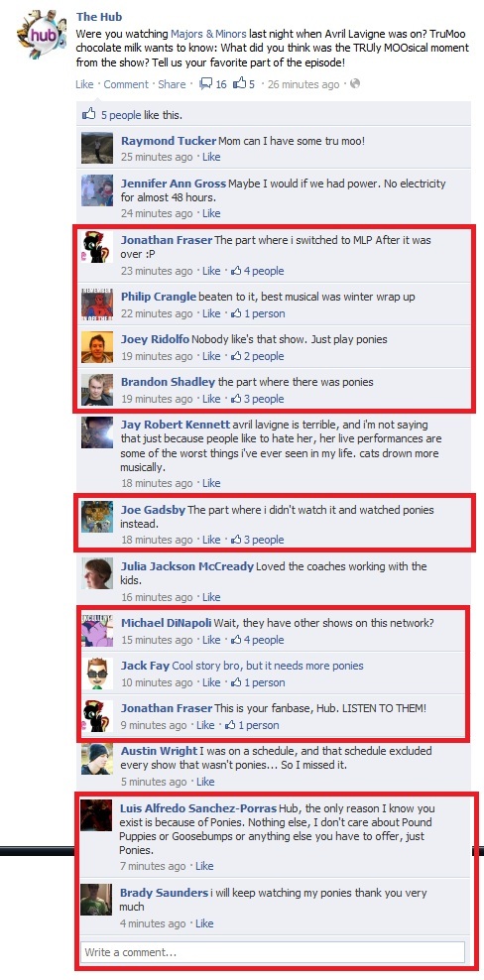Click The Hub logo profile picture
484x980 pixels.
coord(41,35)
